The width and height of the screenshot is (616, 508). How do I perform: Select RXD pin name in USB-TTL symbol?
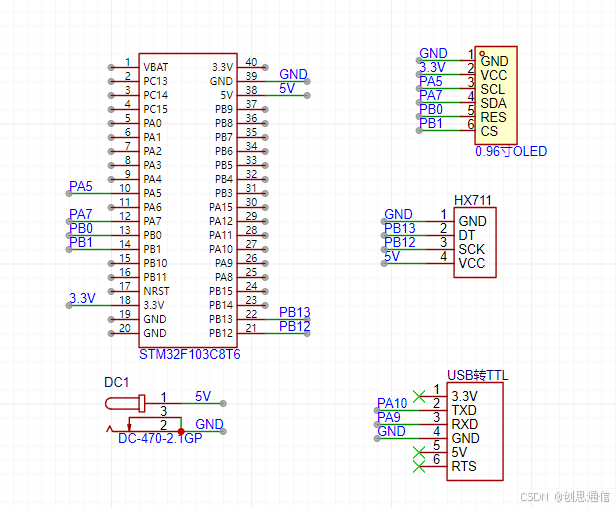point(465,424)
